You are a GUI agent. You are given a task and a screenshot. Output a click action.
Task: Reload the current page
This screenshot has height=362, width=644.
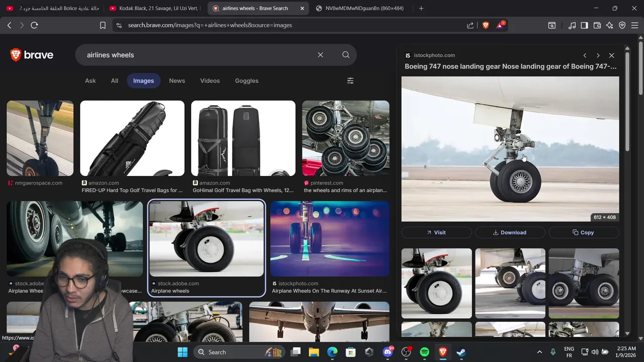[34, 25]
